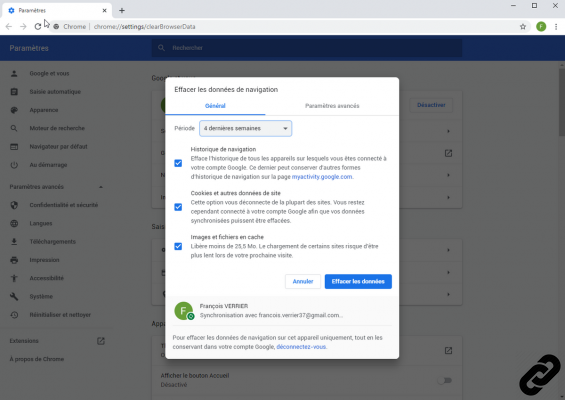The image size is (565, 400).
Task: Open Moteur de recherche settings section
Action: (57, 128)
